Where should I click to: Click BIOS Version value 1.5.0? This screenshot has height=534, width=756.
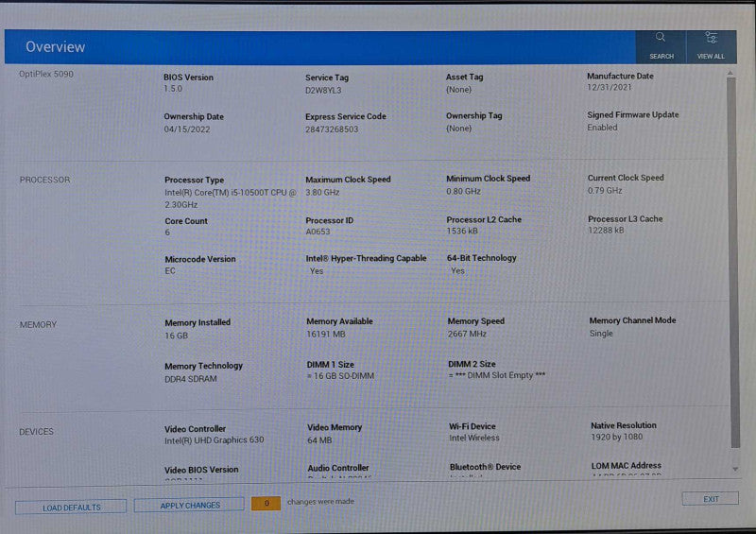[173, 89]
